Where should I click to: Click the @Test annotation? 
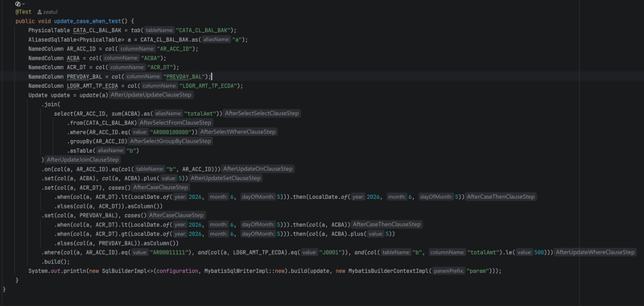23,12
